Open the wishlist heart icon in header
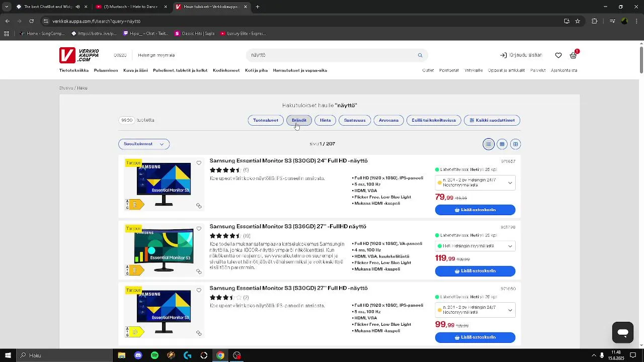Viewport: 644px width, 362px height. 558,55
